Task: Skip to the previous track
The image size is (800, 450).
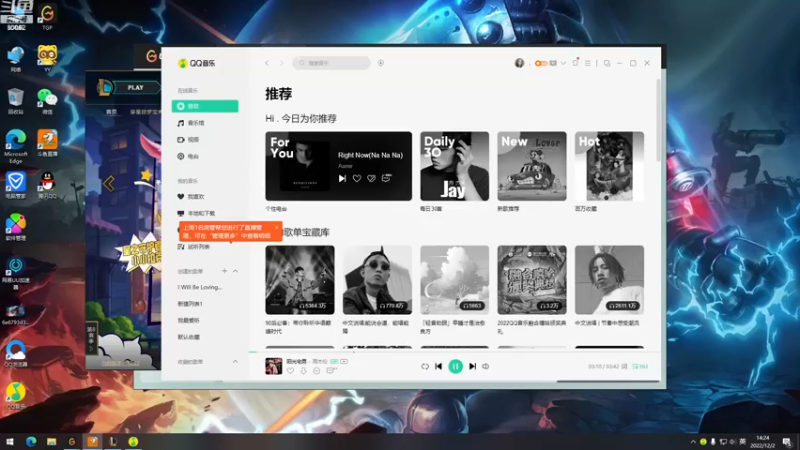Action: tap(438, 366)
